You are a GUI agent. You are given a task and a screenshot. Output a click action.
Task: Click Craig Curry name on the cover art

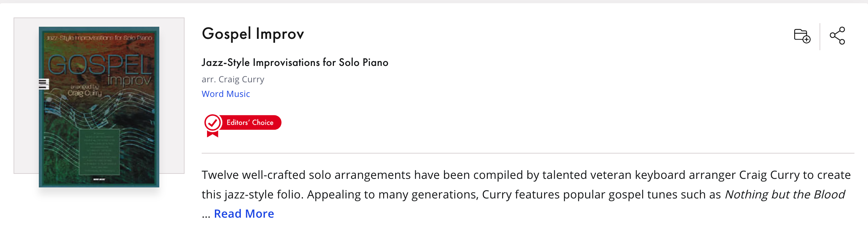click(x=85, y=93)
